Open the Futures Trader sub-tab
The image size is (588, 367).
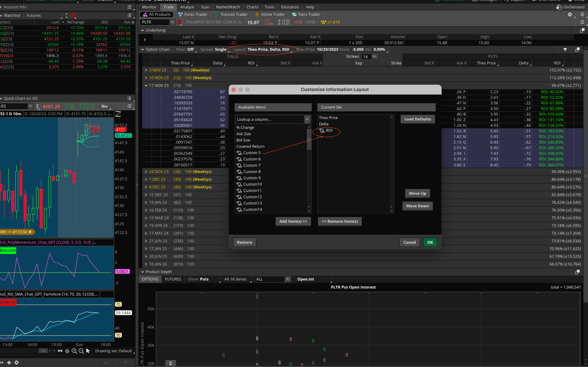(x=234, y=15)
